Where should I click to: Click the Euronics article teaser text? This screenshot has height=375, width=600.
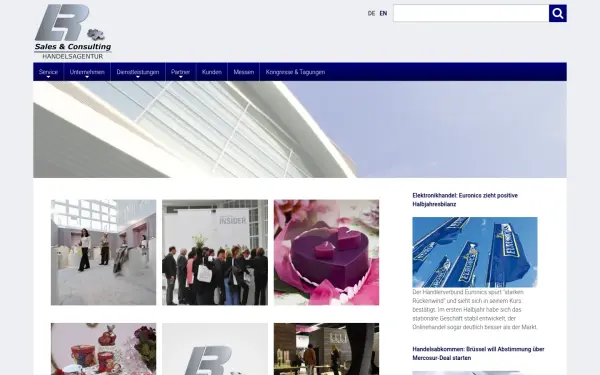475,310
